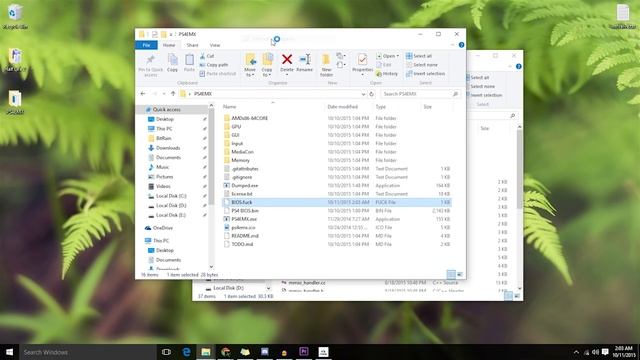Select the MediaCon folder
This screenshot has height=360, width=640.
[242, 152]
